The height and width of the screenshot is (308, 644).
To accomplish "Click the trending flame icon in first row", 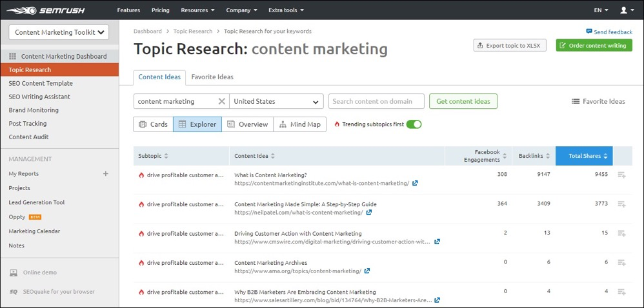I will coord(141,175).
